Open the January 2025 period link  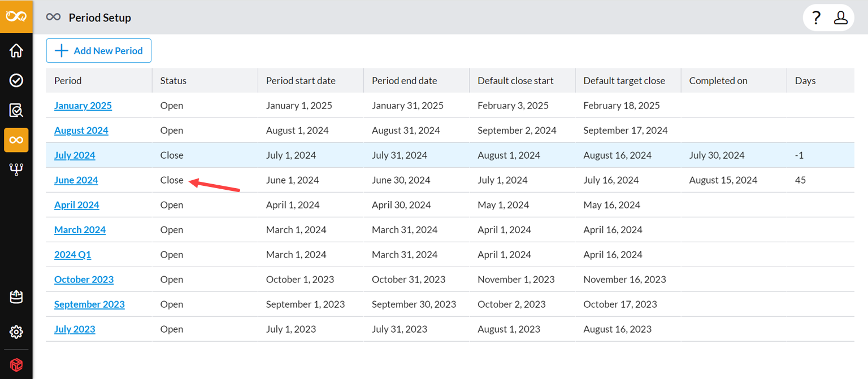pos(83,106)
